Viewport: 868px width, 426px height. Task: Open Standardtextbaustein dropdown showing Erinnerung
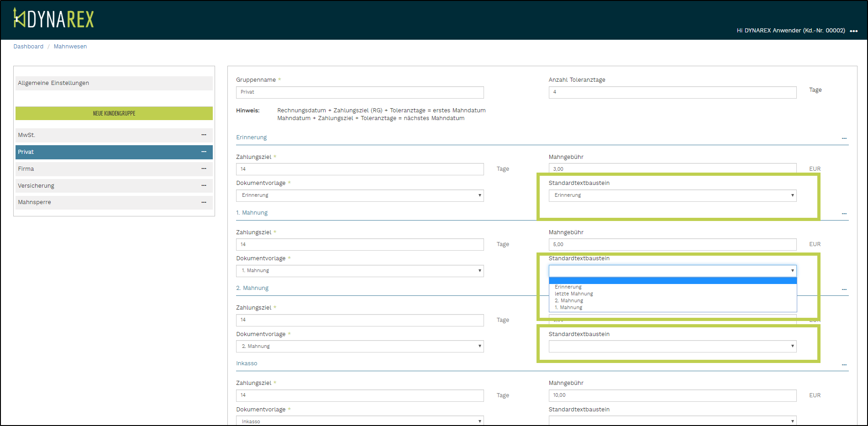coord(672,195)
